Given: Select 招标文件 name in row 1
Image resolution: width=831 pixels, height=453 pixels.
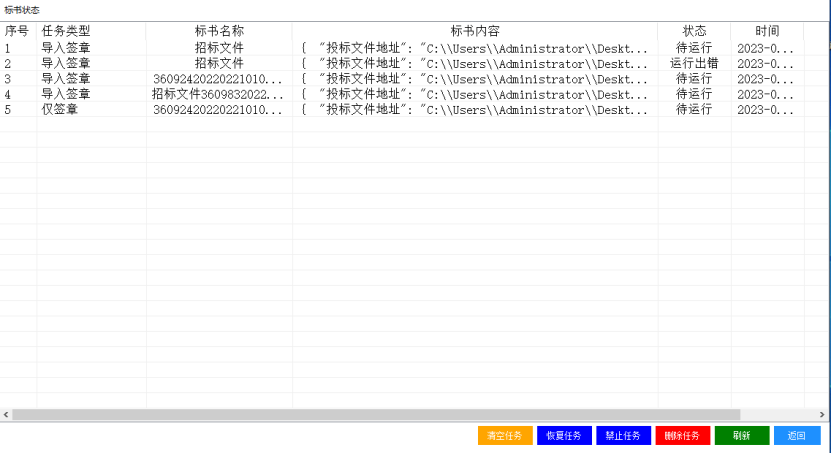Looking at the screenshot, I should tap(219, 48).
